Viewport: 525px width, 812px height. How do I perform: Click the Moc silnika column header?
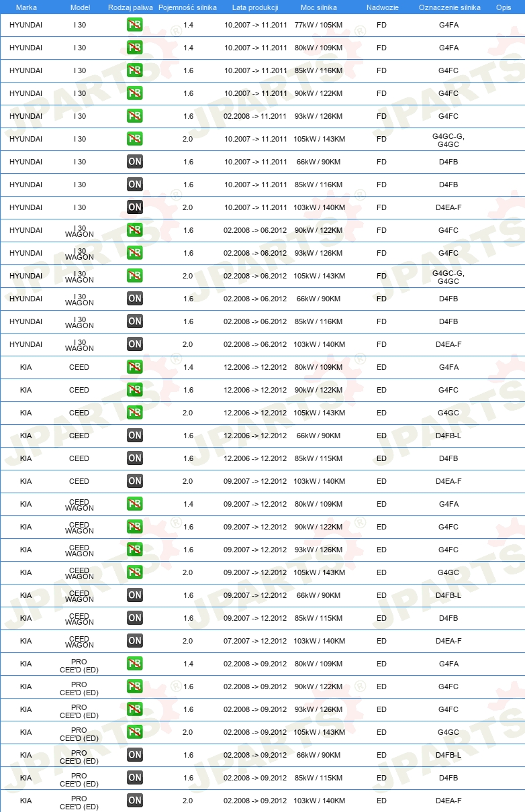tap(320, 7)
